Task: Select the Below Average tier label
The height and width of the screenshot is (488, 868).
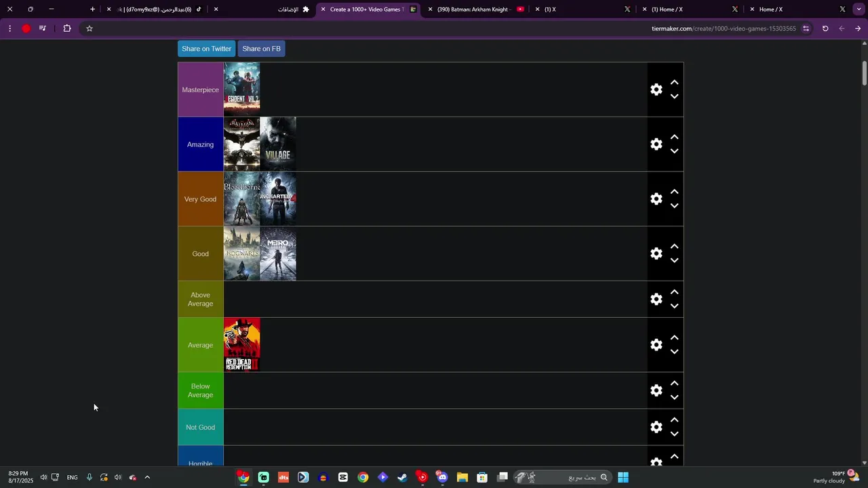Action: (201, 390)
